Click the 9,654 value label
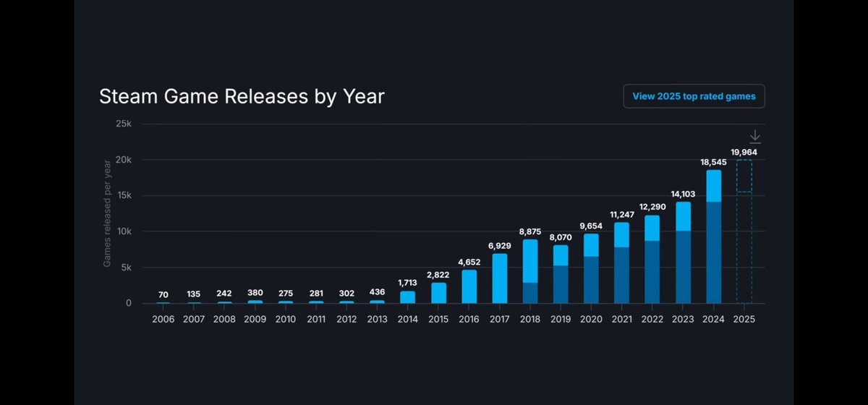This screenshot has height=405, width=868. click(592, 226)
